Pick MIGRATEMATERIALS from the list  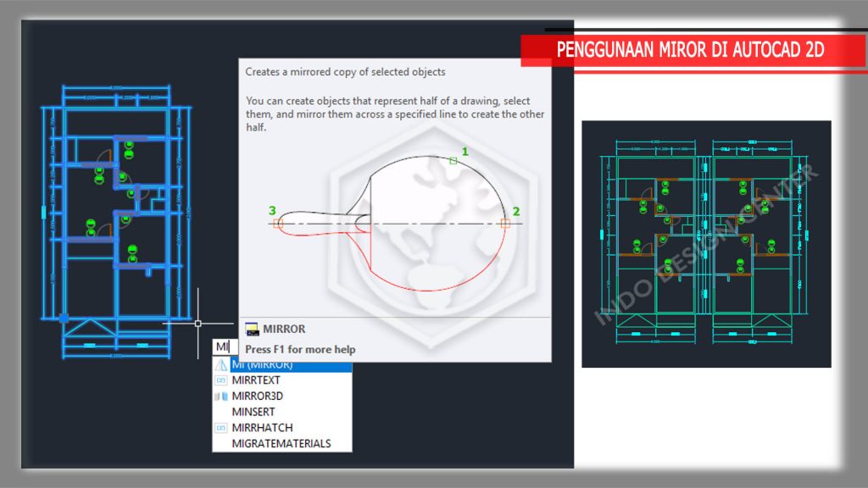(x=282, y=443)
